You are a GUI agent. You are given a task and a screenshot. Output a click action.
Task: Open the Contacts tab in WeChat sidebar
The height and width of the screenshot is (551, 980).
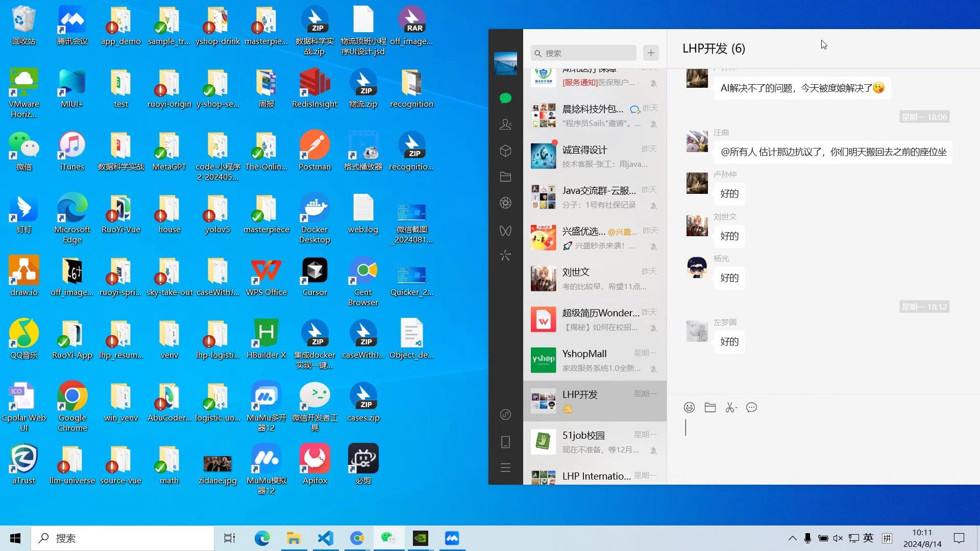click(x=505, y=124)
